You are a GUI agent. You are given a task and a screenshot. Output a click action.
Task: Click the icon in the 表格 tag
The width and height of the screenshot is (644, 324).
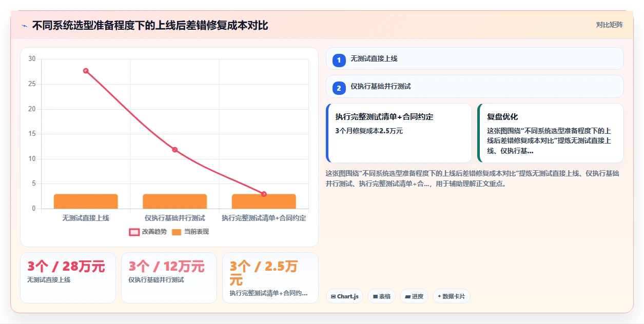pos(375,296)
